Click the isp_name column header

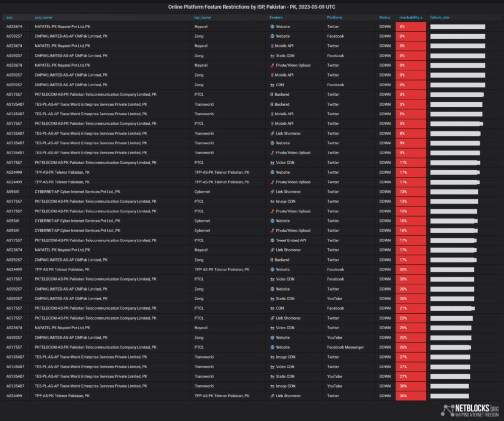click(202, 17)
